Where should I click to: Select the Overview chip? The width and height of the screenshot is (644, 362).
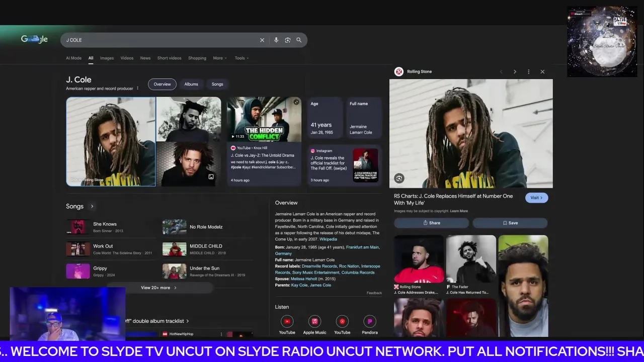(x=162, y=84)
